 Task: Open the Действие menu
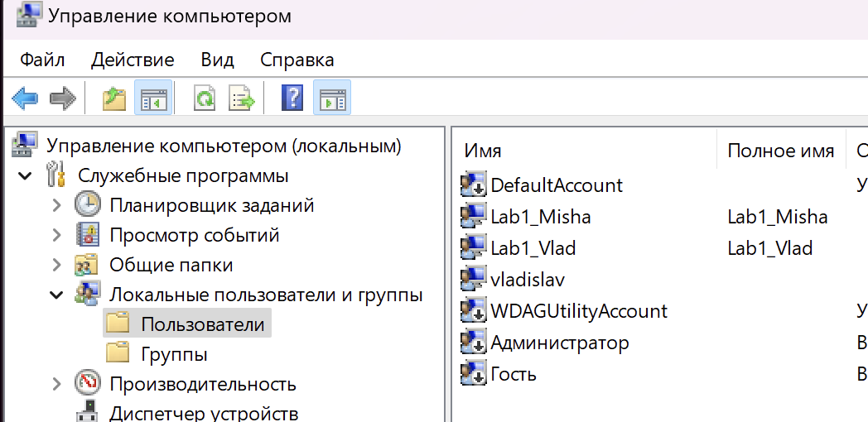tap(133, 60)
